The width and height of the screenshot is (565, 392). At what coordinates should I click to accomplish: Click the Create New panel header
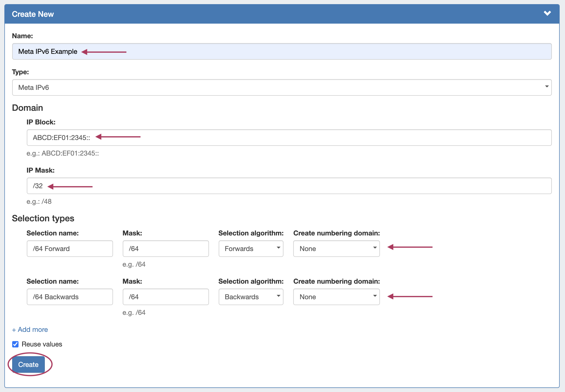click(x=270, y=14)
